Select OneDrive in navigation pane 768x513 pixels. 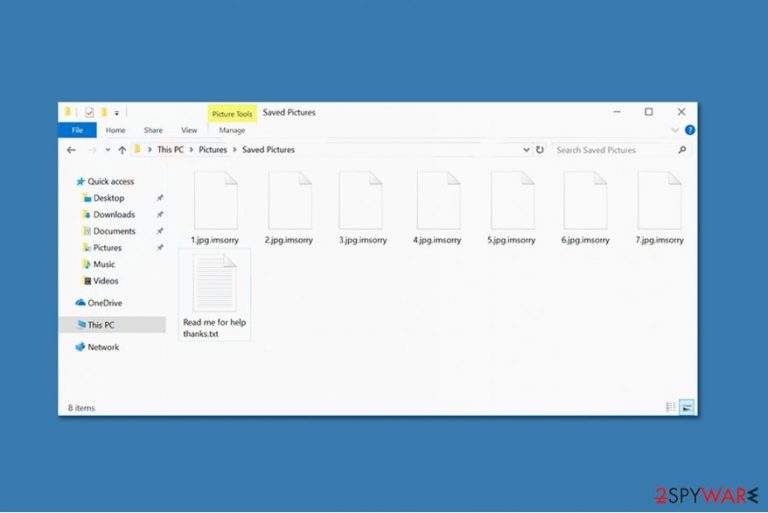(x=104, y=303)
